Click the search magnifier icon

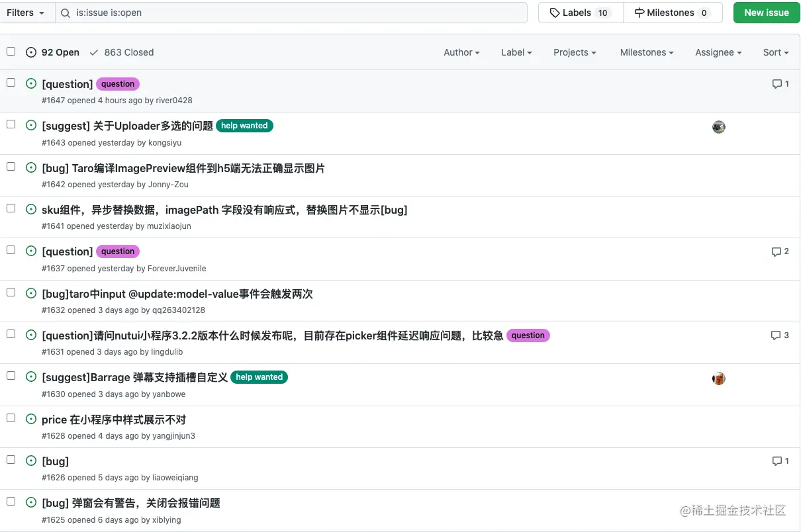pos(66,13)
